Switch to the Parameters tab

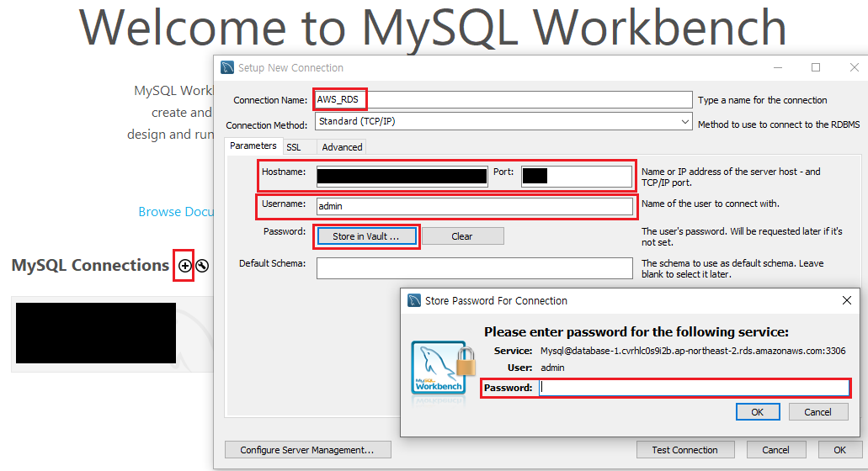(253, 146)
